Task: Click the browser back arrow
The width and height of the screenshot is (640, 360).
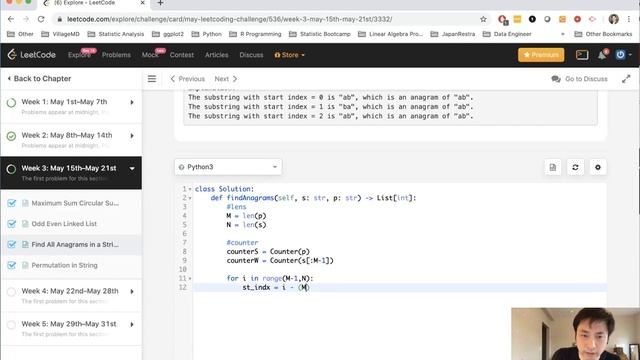Action: coord(11,19)
